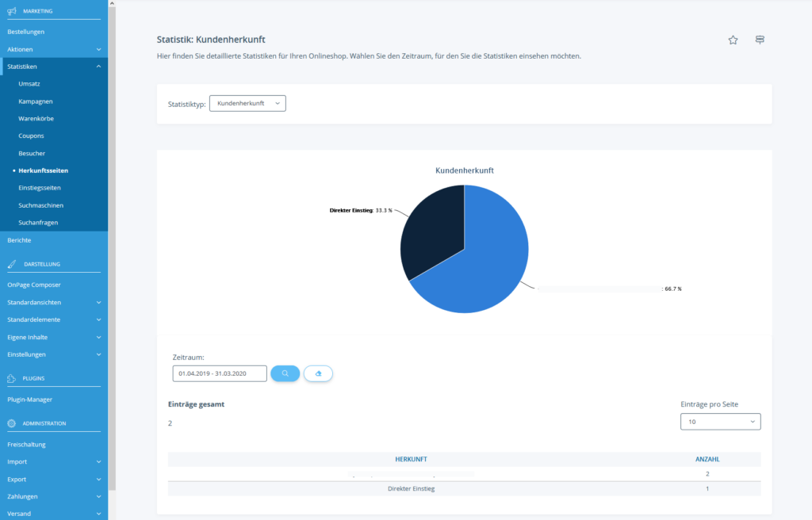Open the Statistiktyp dropdown showing Kundenherkunft
The image size is (812, 520).
pos(247,103)
